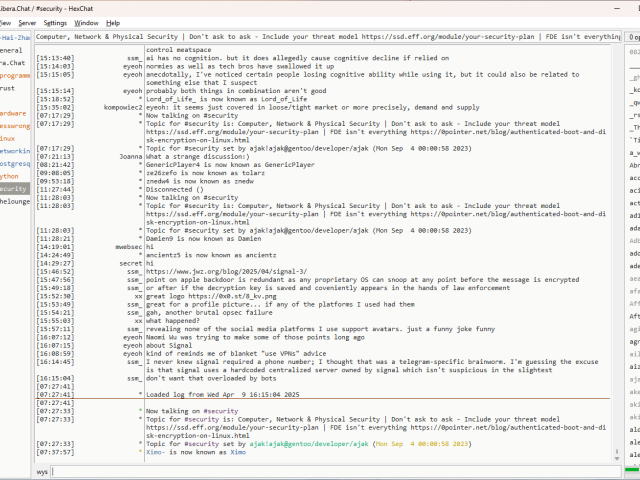Switch to the #postgresql channel in sidebar

(15, 164)
